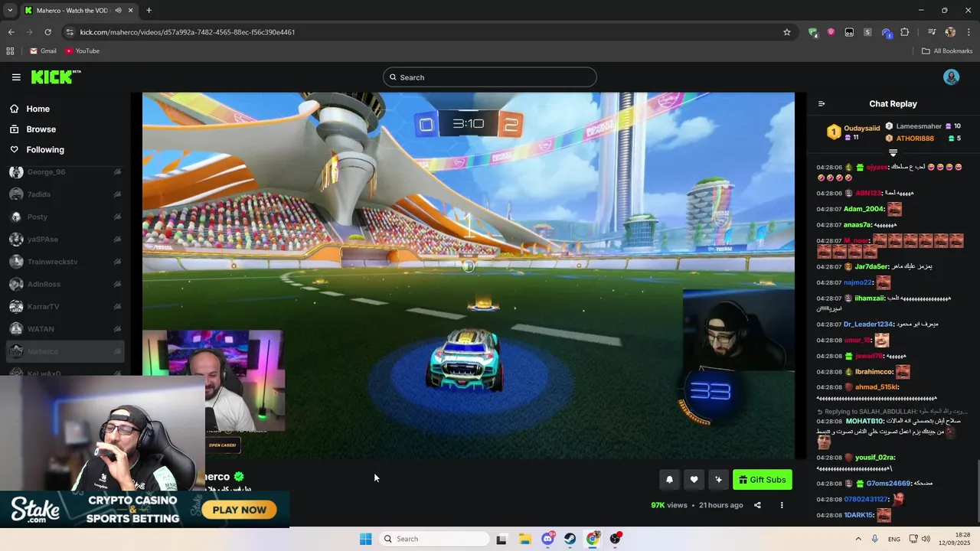Open 7adida channel in sidebar

(x=66, y=194)
